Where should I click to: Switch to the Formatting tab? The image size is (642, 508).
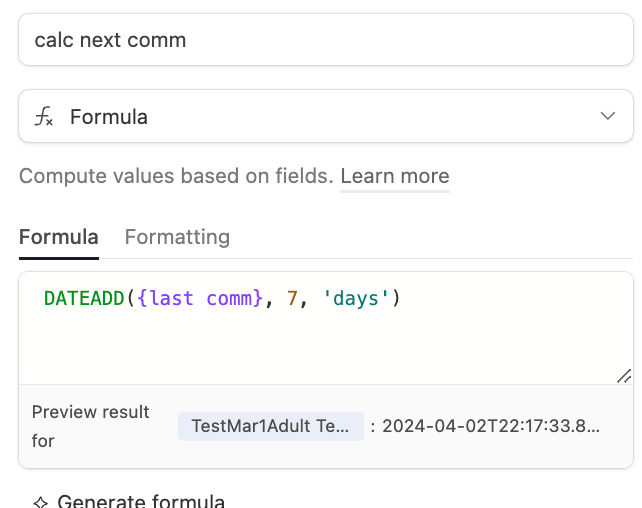[177, 237]
